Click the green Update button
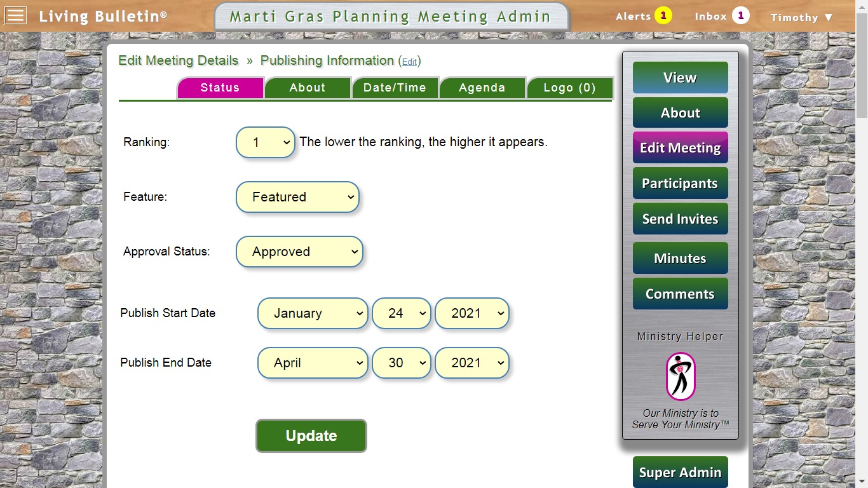 pyautogui.click(x=311, y=436)
